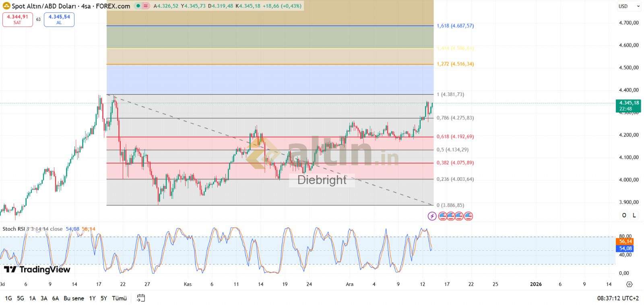Switch to the Tümü range
Viewport: 644px width, 305px height.
119,298
